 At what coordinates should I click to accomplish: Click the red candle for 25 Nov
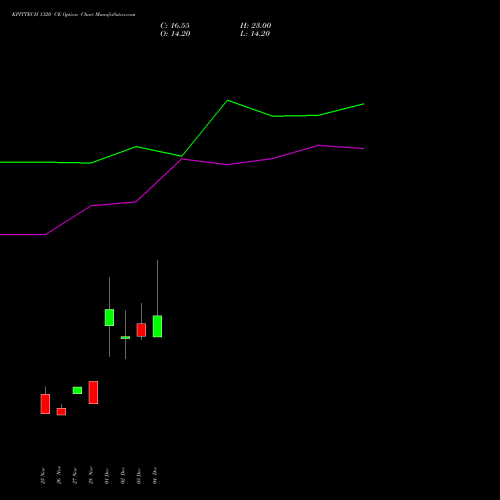pyautogui.click(x=45, y=404)
